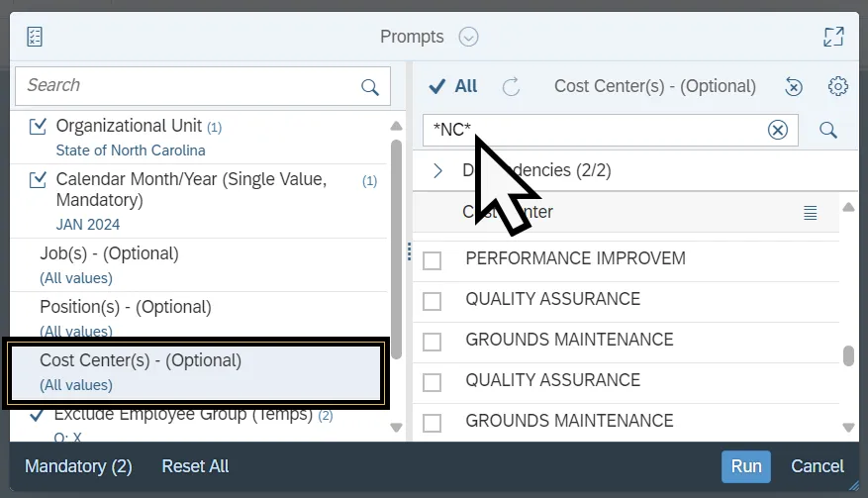Check the first QUALITY ASSURANCE checkbox

433,301
